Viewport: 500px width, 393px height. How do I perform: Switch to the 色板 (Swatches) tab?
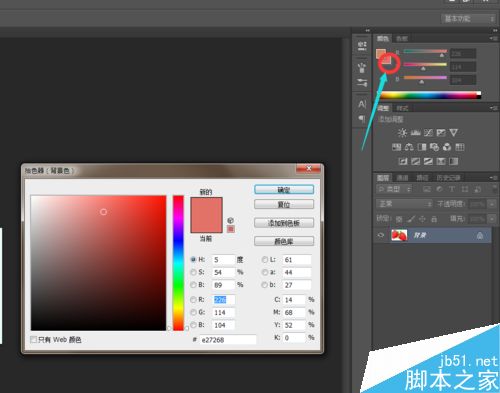(x=402, y=39)
